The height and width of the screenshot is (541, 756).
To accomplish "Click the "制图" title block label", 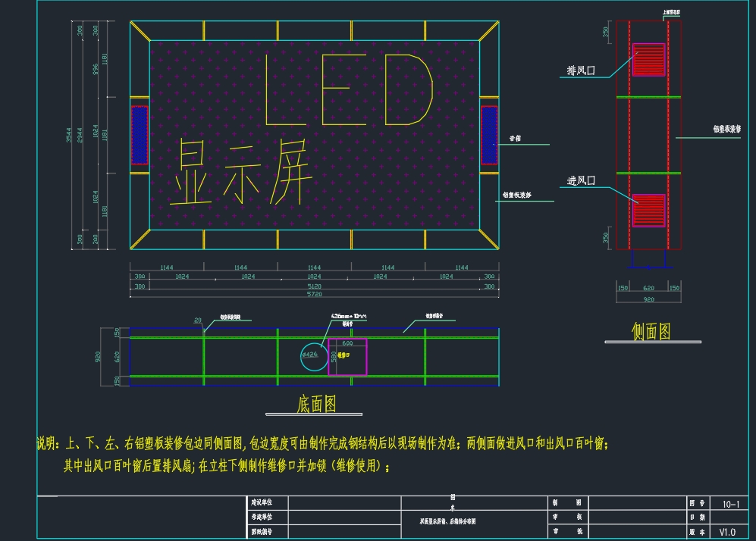I will click(x=567, y=502).
